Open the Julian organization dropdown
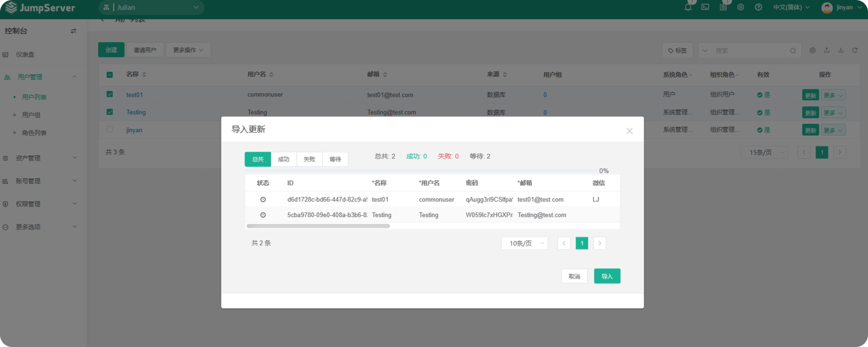This screenshot has height=347, width=868. pos(151,8)
